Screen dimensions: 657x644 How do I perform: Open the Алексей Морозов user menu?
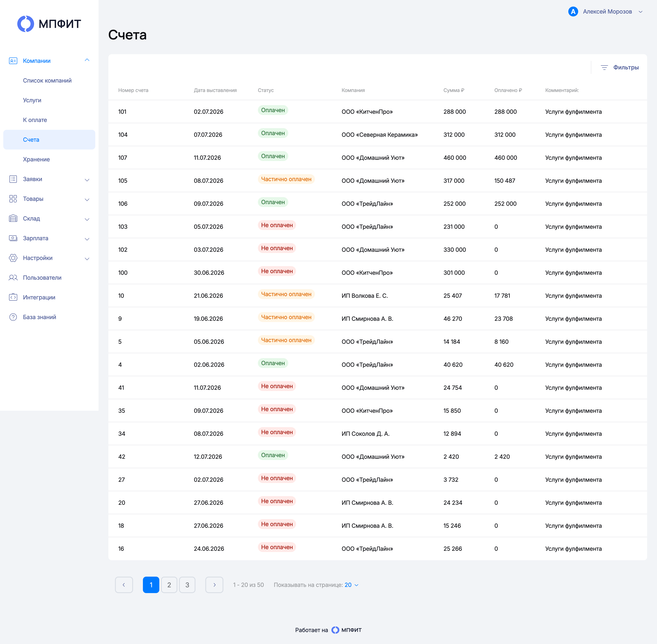click(605, 11)
